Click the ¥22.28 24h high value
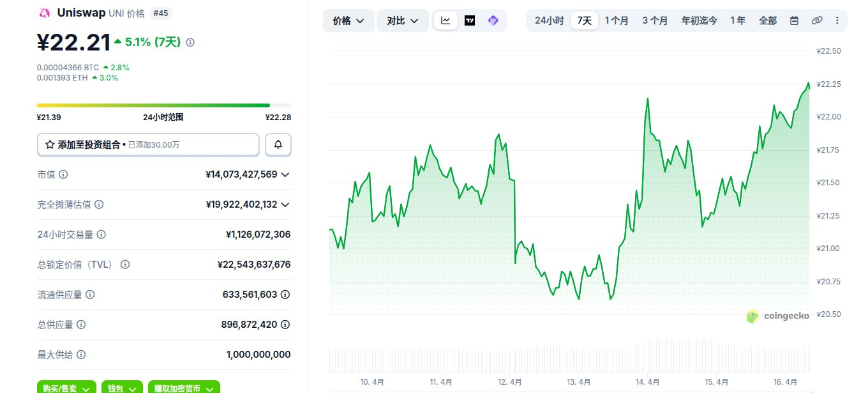Screen dimensions: 868x393 (279, 117)
